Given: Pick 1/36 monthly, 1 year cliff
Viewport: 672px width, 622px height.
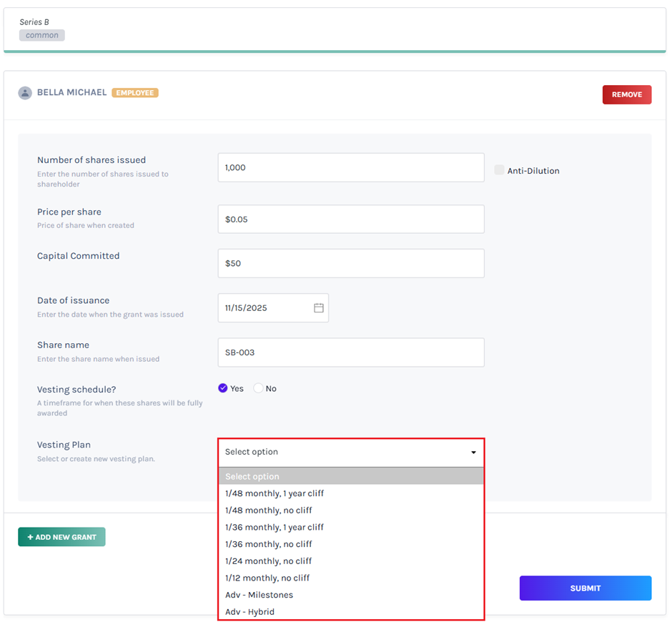Looking at the screenshot, I should (275, 527).
